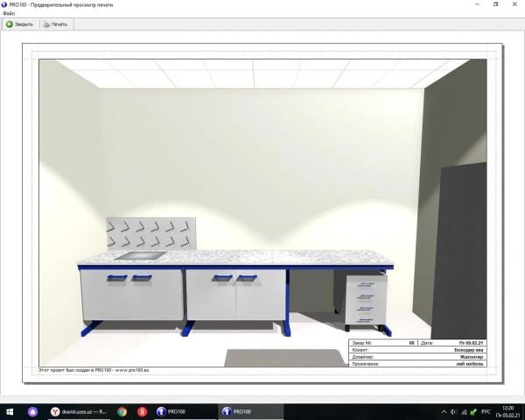Click the purple app icon in taskbar
This screenshot has height=420, width=525.
click(x=31, y=410)
